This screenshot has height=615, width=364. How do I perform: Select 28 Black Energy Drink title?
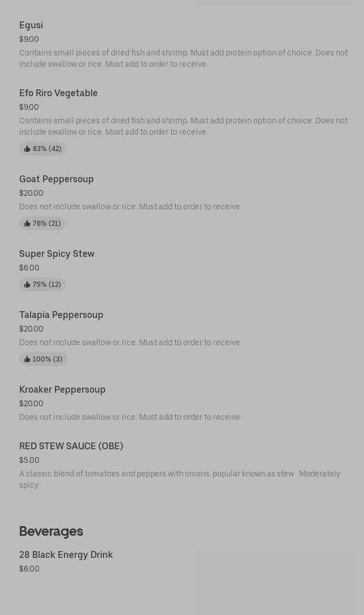[x=66, y=554]
